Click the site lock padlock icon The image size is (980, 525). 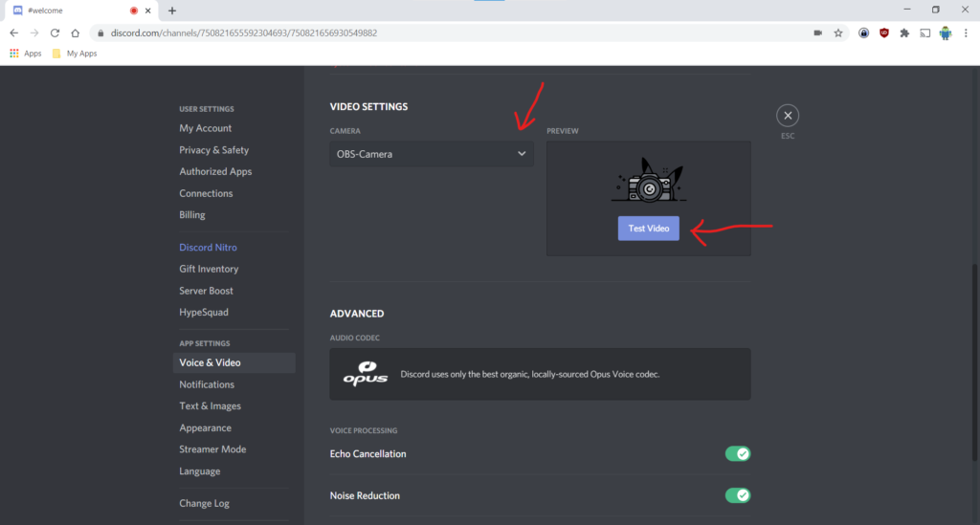pos(100,33)
